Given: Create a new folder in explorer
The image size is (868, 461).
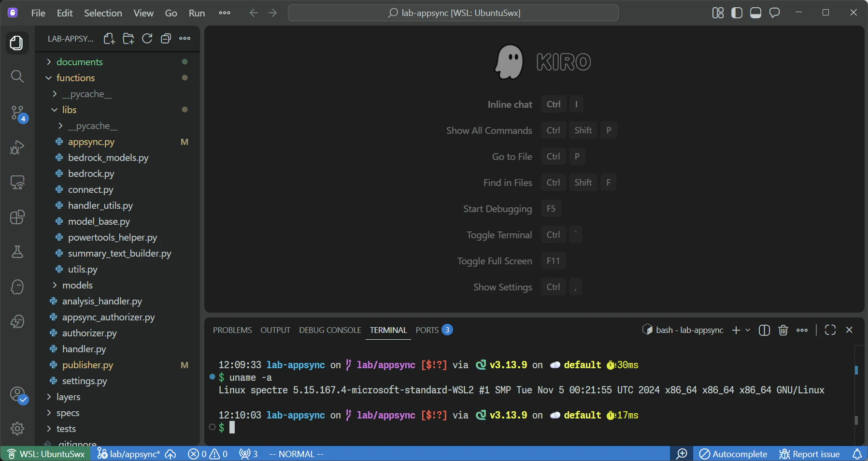Looking at the screenshot, I should click(x=128, y=39).
